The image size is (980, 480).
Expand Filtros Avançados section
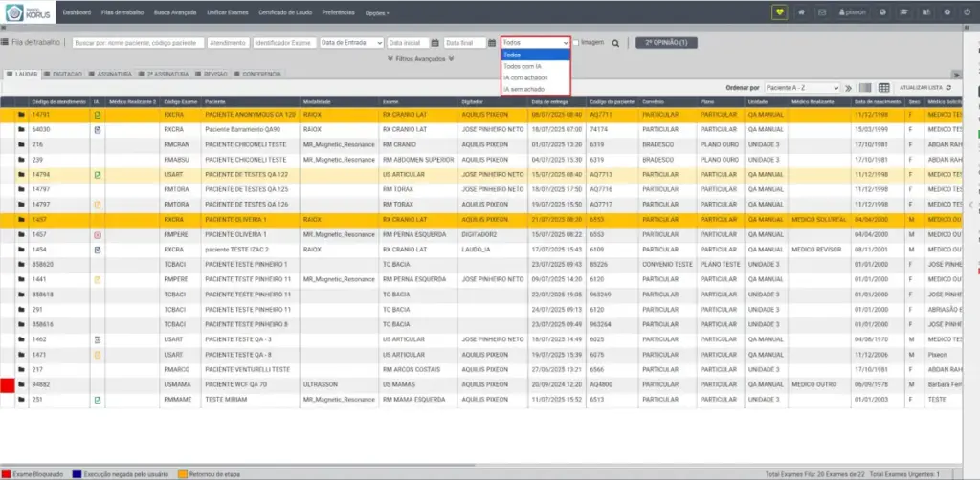420,58
